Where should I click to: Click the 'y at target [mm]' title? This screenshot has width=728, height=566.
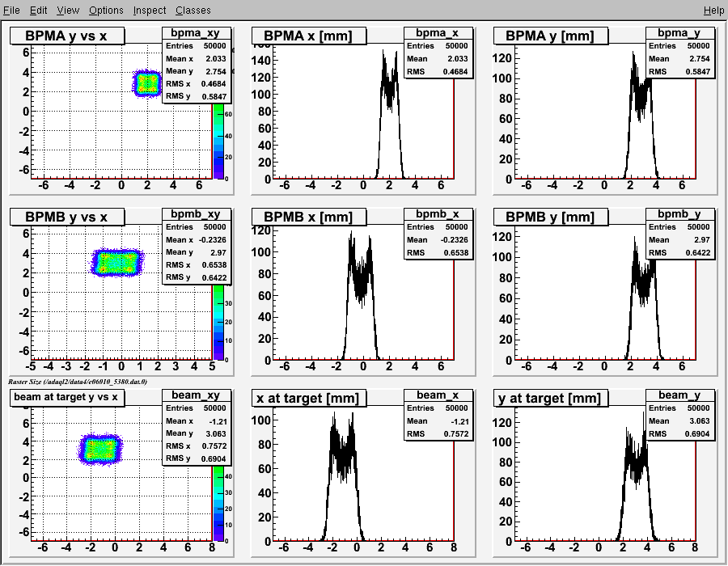550,398
